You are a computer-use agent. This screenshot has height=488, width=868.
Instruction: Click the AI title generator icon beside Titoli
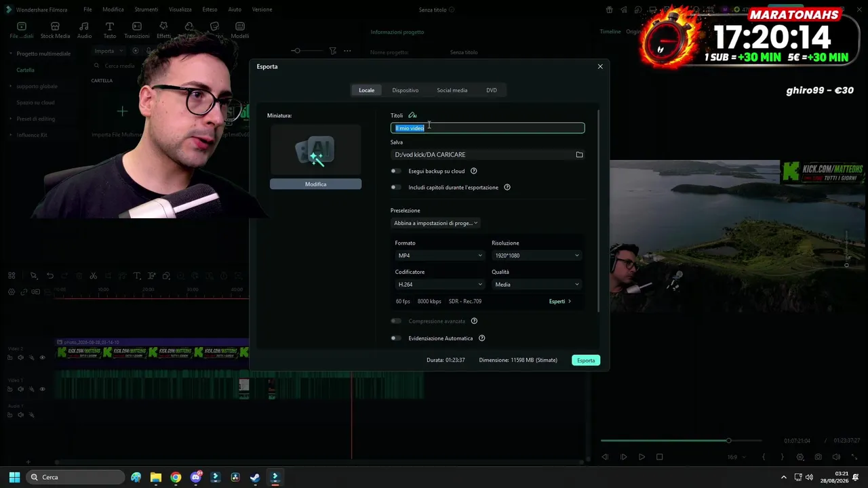click(x=412, y=115)
